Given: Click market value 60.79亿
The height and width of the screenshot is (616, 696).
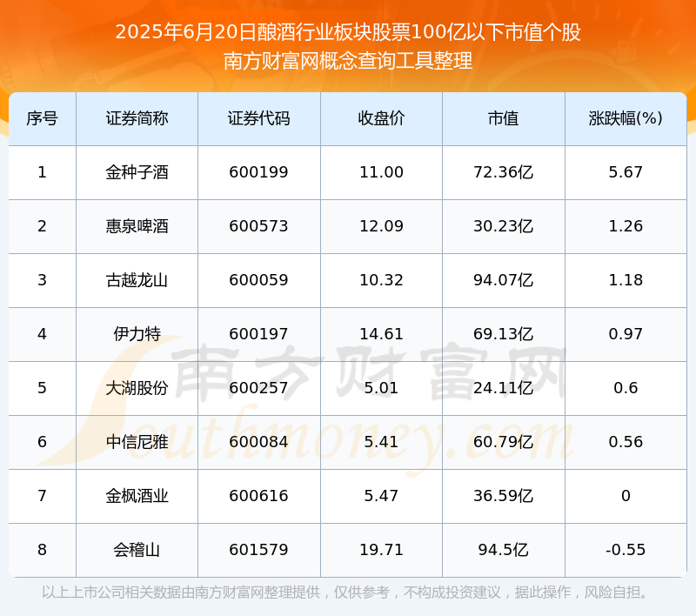Looking at the screenshot, I should click(504, 442).
